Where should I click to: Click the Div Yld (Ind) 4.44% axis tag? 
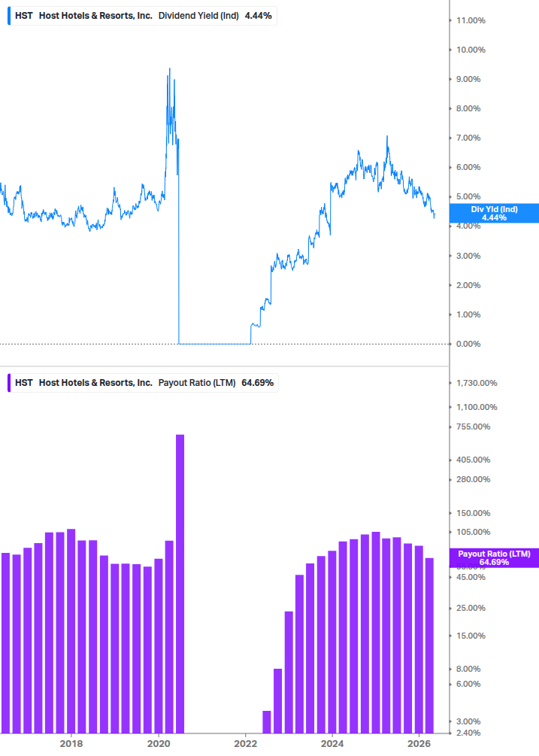coord(494,213)
